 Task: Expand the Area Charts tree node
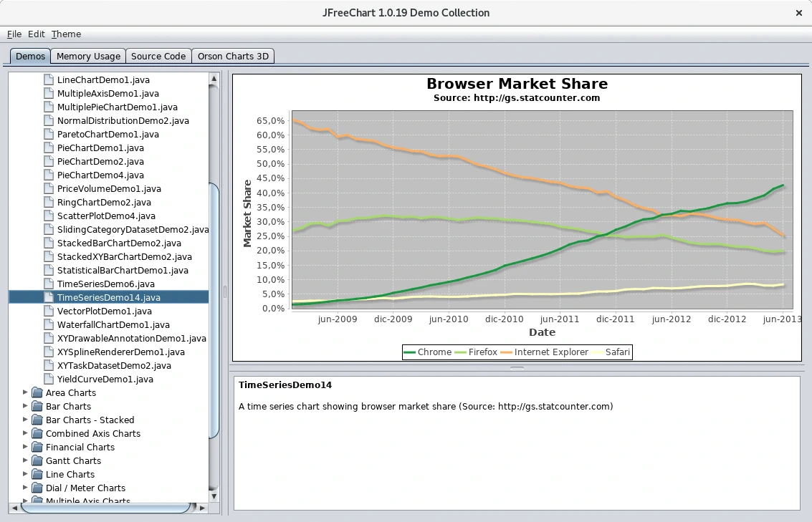point(26,392)
